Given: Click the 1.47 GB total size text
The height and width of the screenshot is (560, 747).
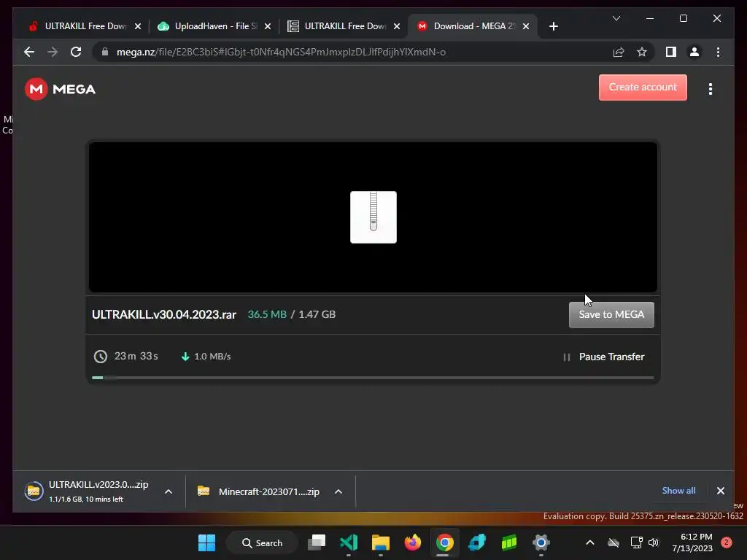Looking at the screenshot, I should 317,314.
